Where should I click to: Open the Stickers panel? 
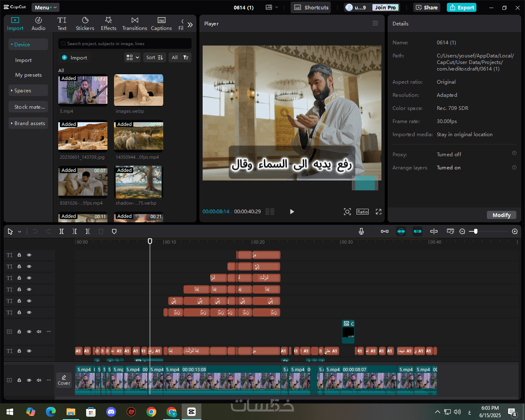85,24
